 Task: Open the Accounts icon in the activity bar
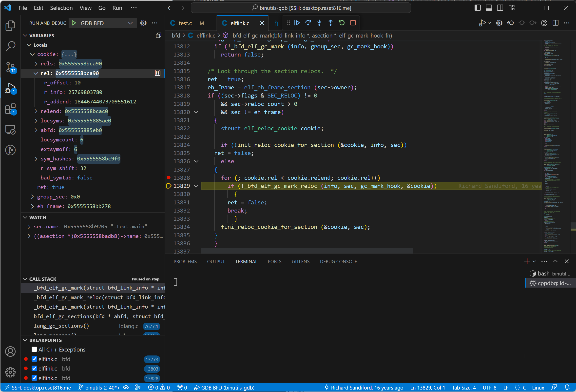[x=10, y=352]
